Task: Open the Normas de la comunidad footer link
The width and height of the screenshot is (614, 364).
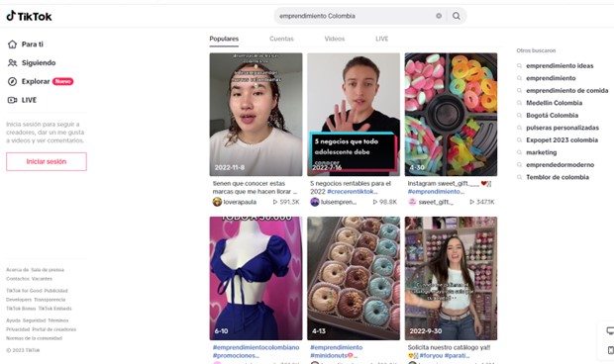Action: click(x=34, y=338)
